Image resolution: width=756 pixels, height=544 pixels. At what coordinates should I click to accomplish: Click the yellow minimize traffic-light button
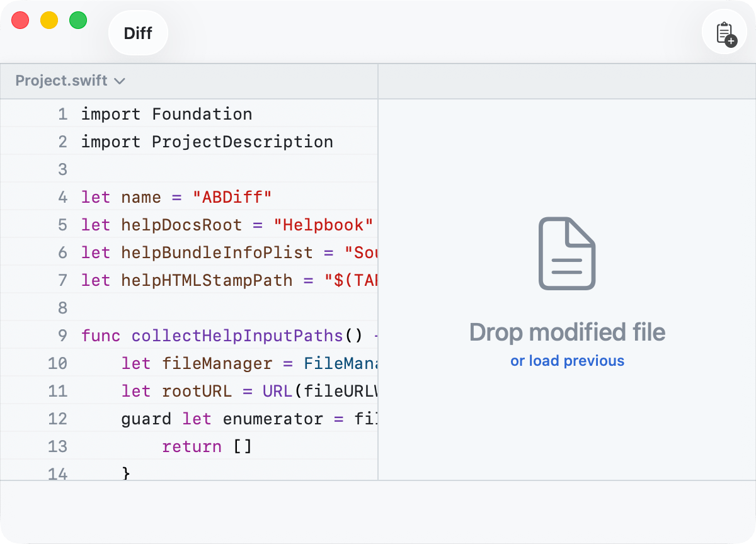pyautogui.click(x=49, y=20)
